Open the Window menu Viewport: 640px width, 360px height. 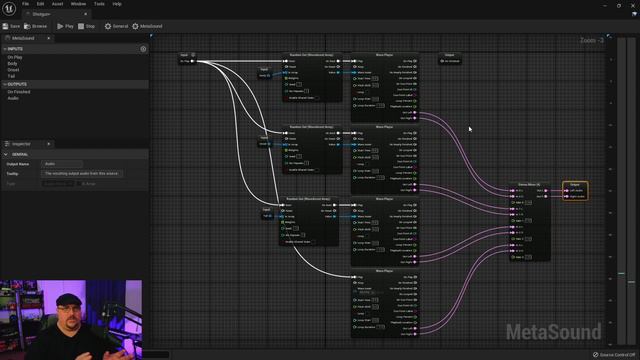(78, 4)
